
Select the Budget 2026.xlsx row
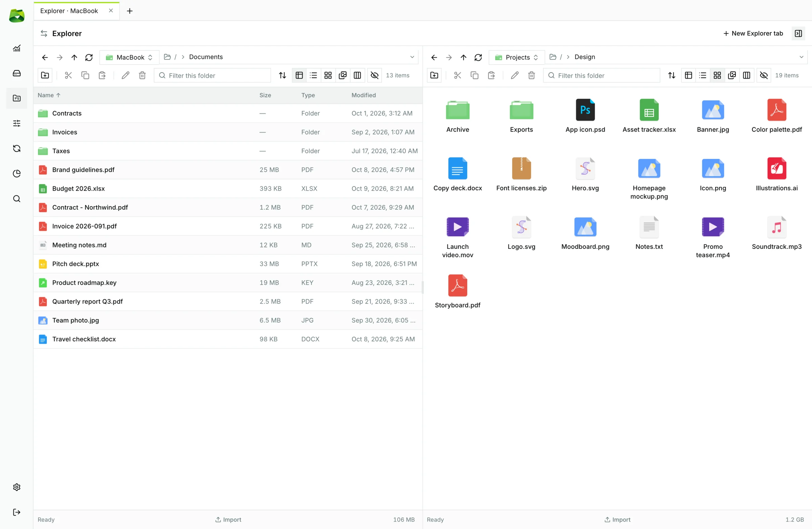tap(228, 189)
